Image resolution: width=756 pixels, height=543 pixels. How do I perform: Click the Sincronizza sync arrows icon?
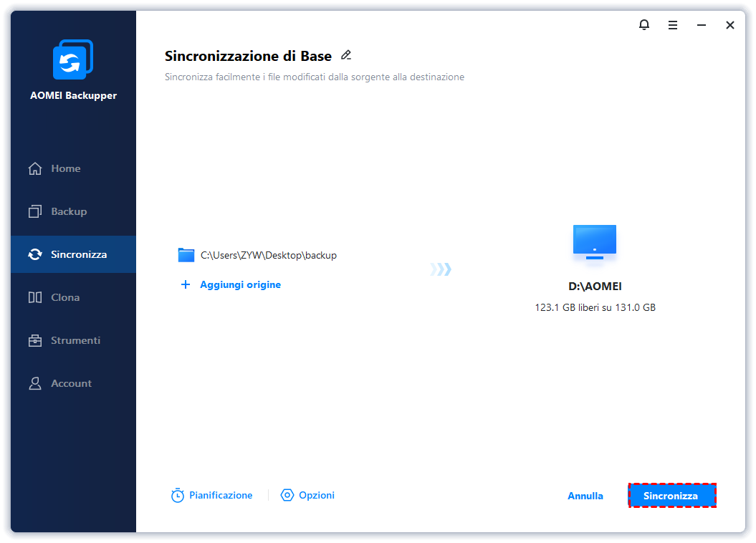(34, 254)
